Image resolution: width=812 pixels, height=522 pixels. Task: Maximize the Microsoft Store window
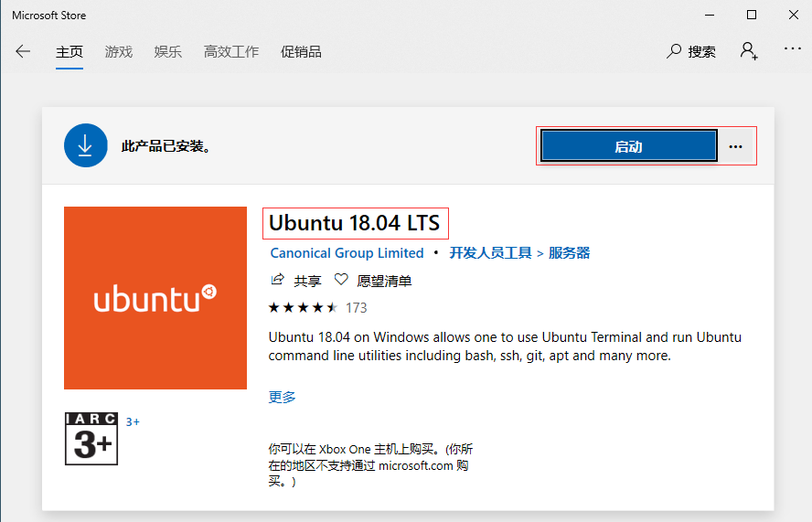pyautogui.click(x=752, y=15)
